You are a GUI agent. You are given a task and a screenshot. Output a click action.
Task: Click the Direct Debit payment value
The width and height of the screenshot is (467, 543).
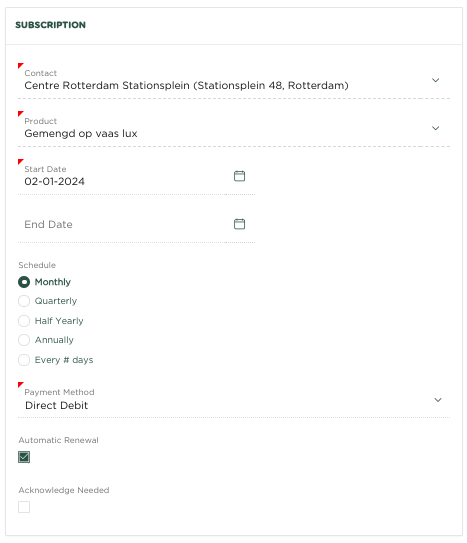(56, 405)
